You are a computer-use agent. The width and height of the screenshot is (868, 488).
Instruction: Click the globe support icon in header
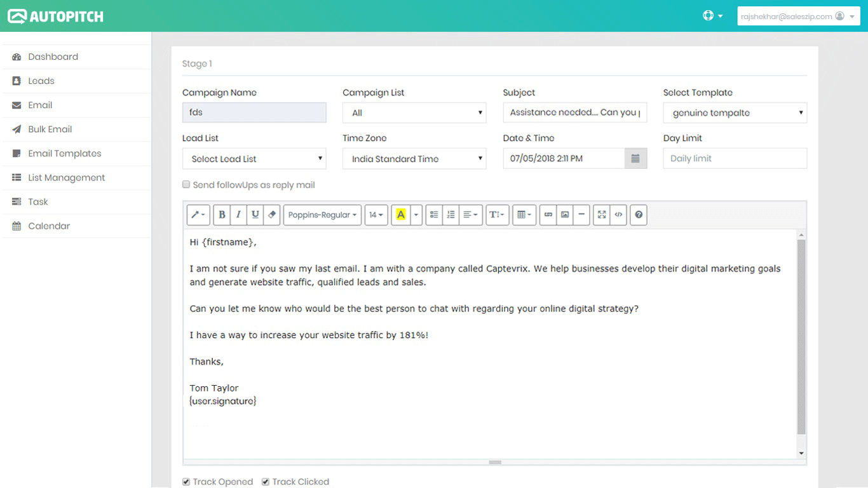tap(709, 16)
